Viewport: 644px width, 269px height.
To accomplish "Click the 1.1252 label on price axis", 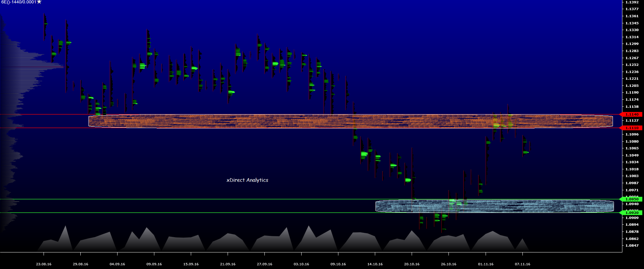I will 632,65.
